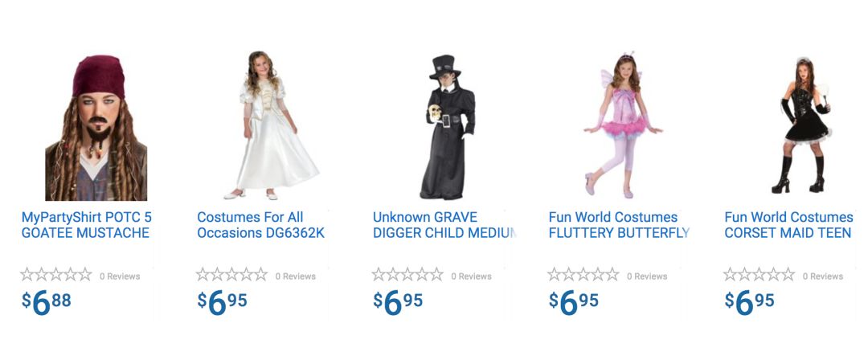Click star rating for the DG6362K costume
Screen dimensions: 868x356
point(231,275)
